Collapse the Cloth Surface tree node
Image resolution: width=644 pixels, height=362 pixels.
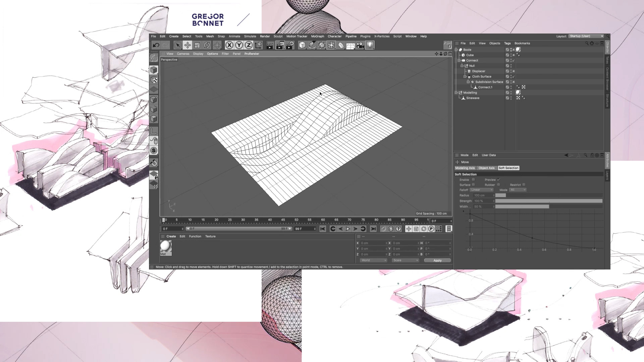click(465, 76)
